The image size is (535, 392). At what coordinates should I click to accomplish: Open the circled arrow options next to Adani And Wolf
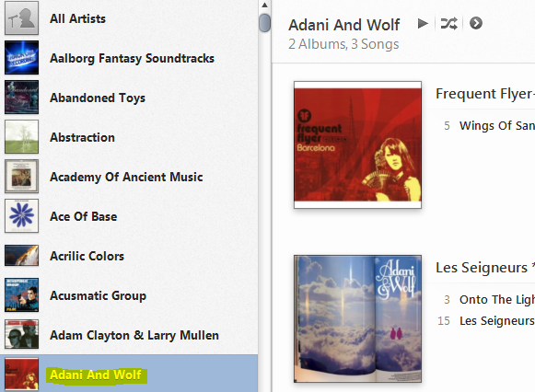point(476,24)
